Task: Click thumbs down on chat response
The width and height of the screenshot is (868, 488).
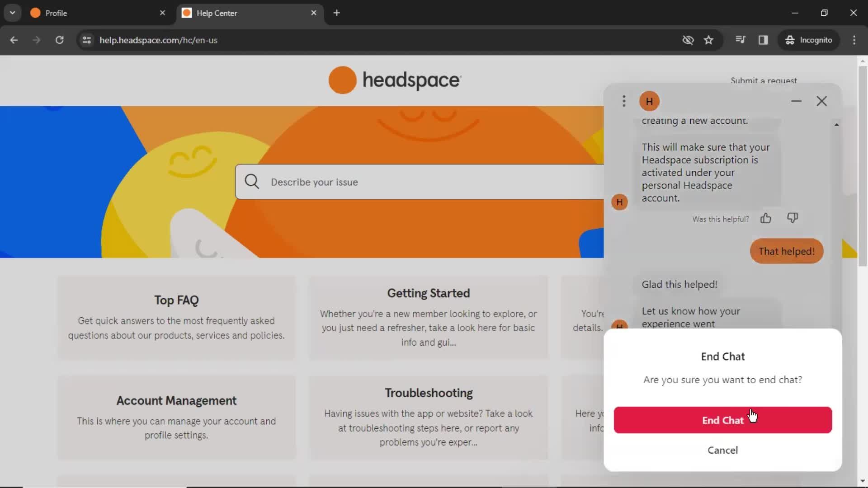Action: pos(792,218)
